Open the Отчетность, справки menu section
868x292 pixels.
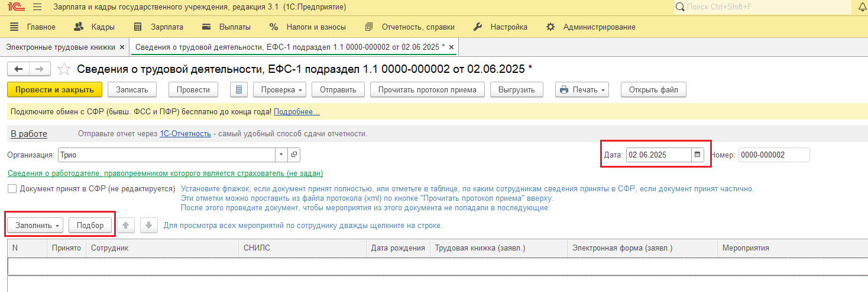tap(410, 27)
